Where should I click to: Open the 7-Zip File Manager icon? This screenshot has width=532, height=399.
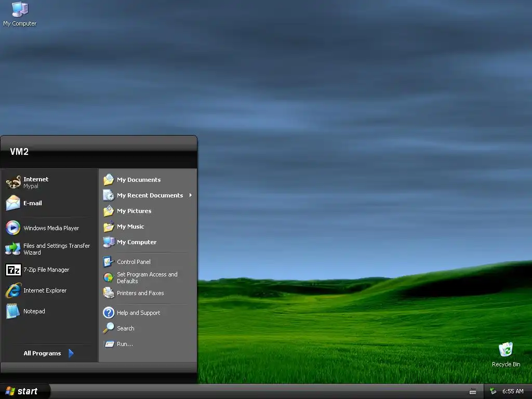(x=14, y=270)
